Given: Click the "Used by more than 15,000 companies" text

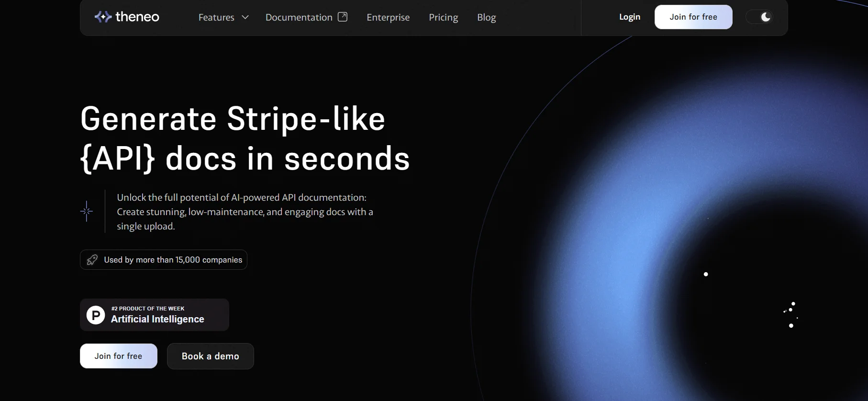Looking at the screenshot, I should (x=173, y=260).
